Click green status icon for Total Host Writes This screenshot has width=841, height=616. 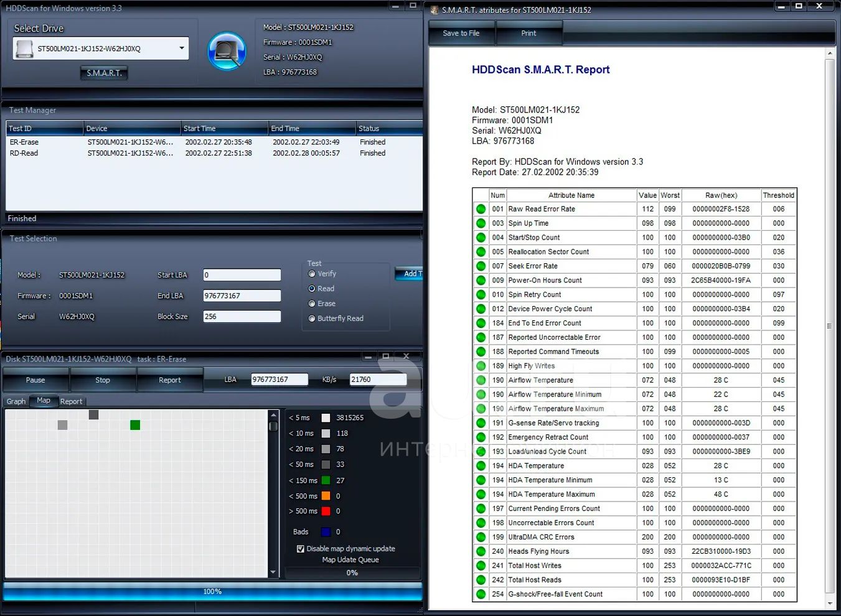481,566
